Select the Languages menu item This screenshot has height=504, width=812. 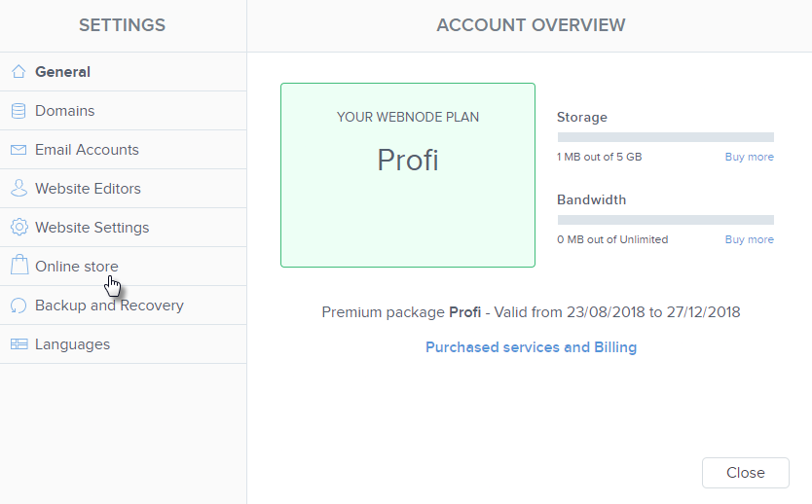pyautogui.click(x=124, y=344)
